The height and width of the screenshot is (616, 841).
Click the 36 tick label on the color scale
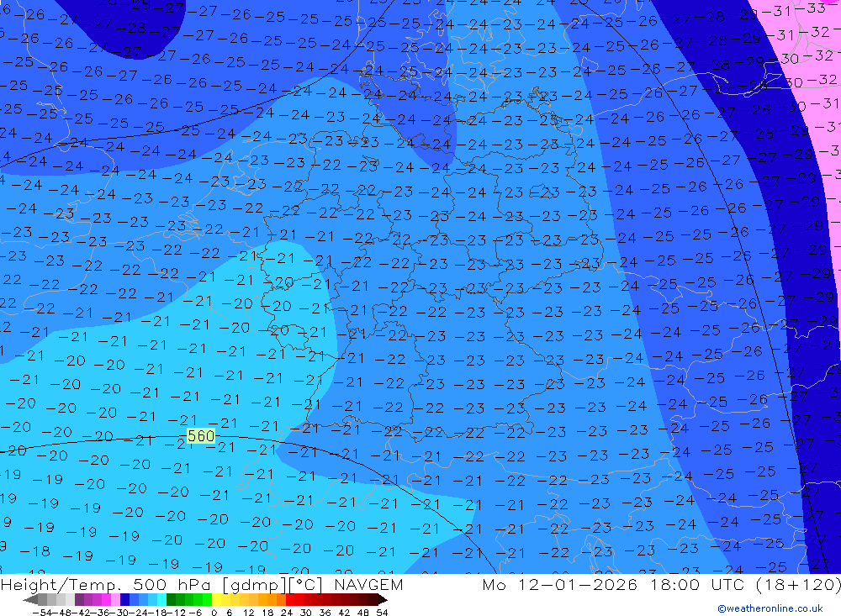325,613
